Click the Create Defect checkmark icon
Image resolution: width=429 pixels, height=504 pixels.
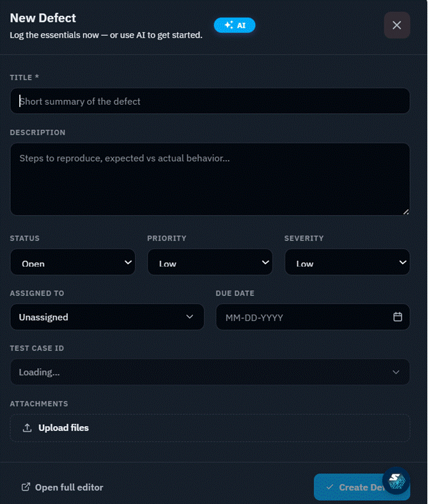[x=330, y=487]
